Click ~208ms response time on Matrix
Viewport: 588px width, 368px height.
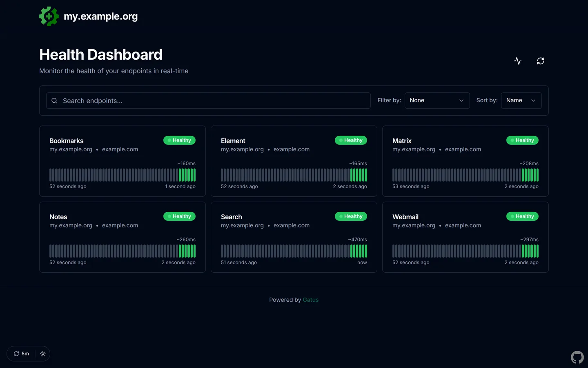click(529, 164)
